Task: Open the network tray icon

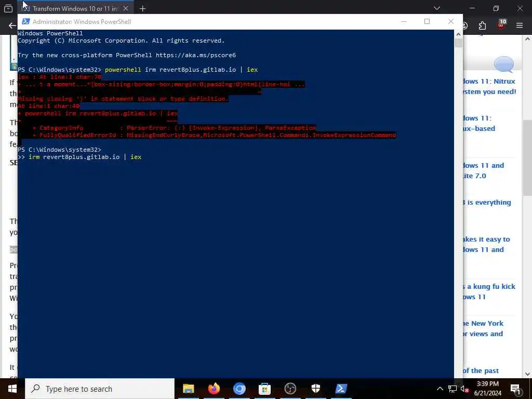Action: (453, 389)
